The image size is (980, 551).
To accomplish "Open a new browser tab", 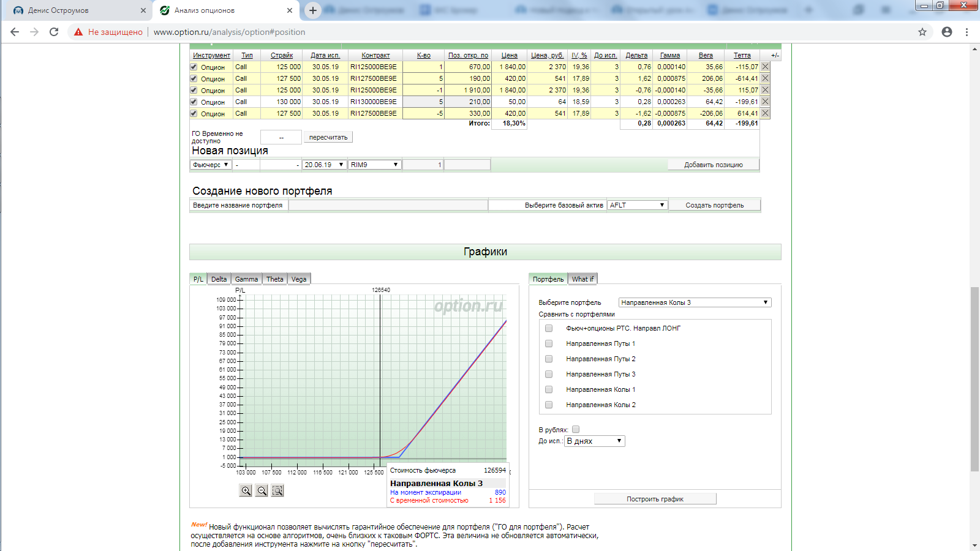I will [312, 10].
